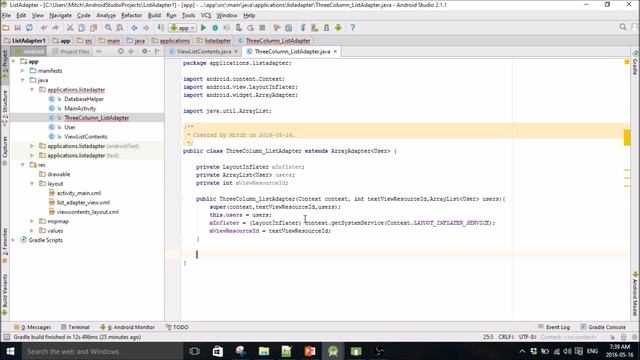Collapse the layout folder arrow

click(32, 183)
